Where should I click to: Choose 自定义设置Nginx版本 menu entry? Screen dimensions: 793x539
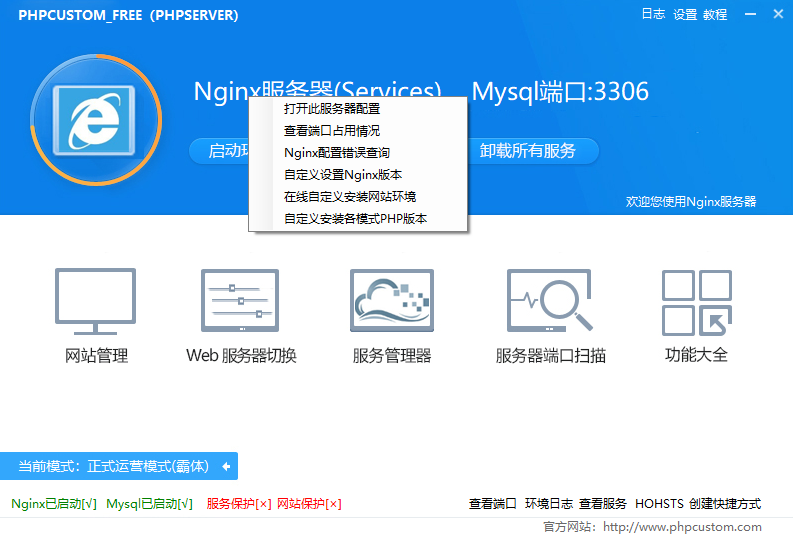pos(358,174)
